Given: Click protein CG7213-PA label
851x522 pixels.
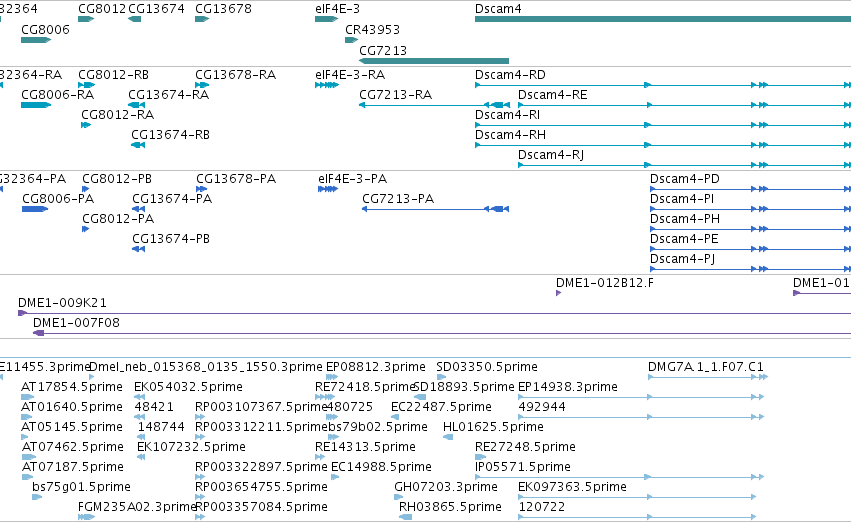Looking at the screenshot, I should pos(398,199).
